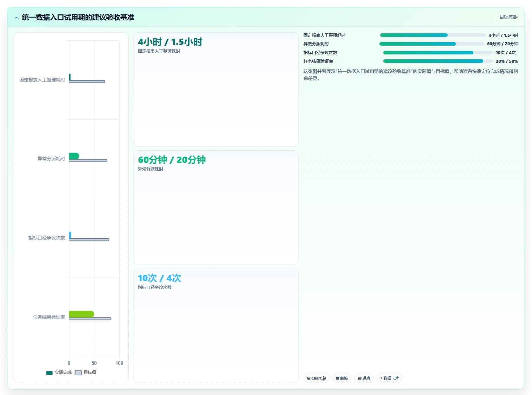This screenshot has width=532, height=395.
Task: Click the 表格 tag chip
Action: coord(342,378)
